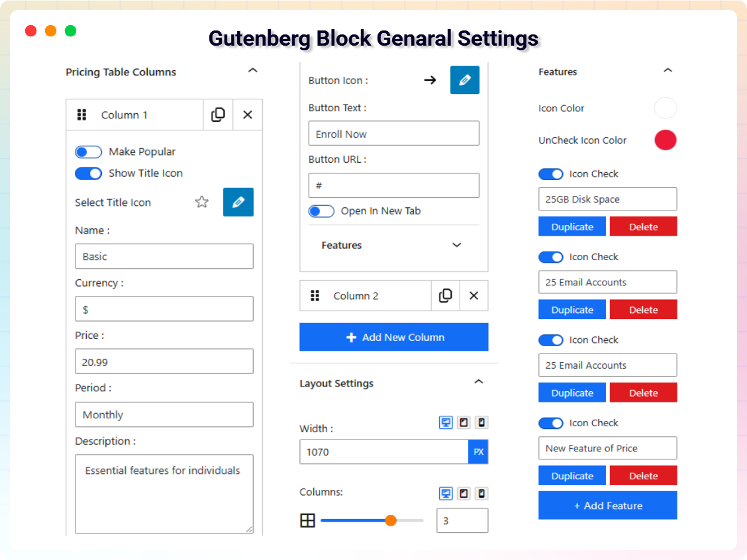Select the tablet responsive icon for Width

(463, 422)
